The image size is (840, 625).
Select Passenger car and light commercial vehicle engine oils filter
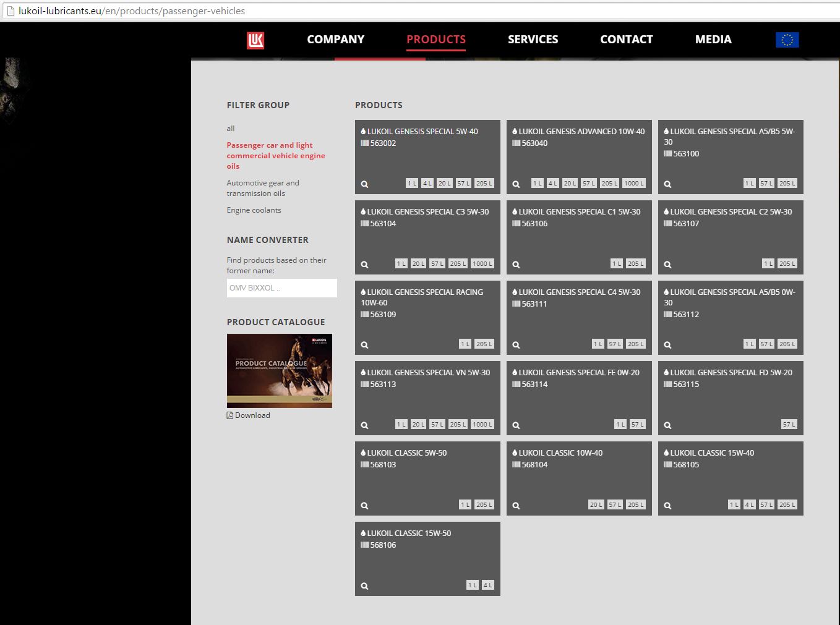276,156
